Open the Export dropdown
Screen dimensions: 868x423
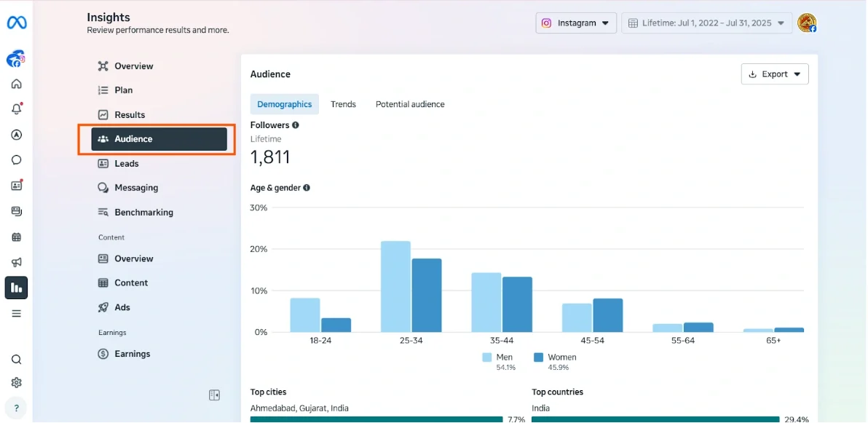pyautogui.click(x=774, y=74)
